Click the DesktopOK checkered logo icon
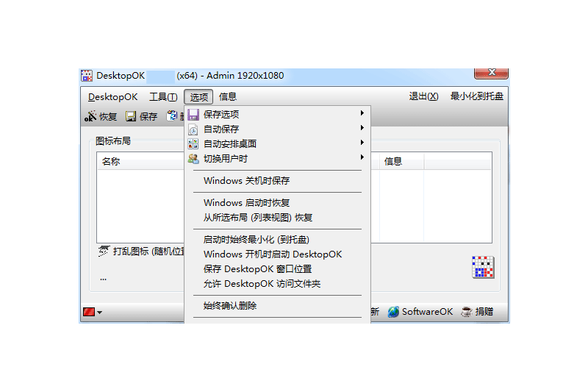This screenshot has height=392, width=588. (482, 267)
